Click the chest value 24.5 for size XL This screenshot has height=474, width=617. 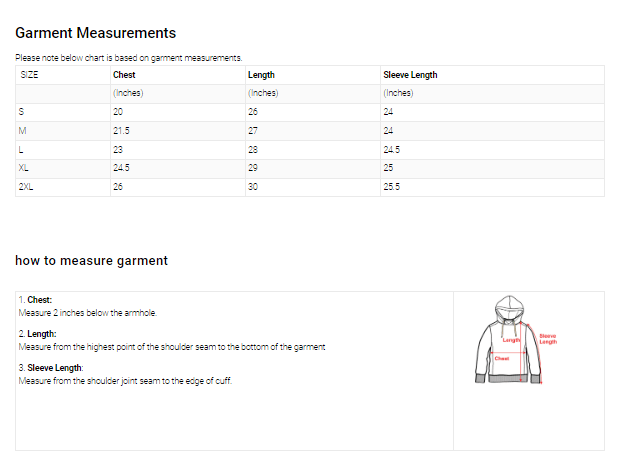point(121,168)
